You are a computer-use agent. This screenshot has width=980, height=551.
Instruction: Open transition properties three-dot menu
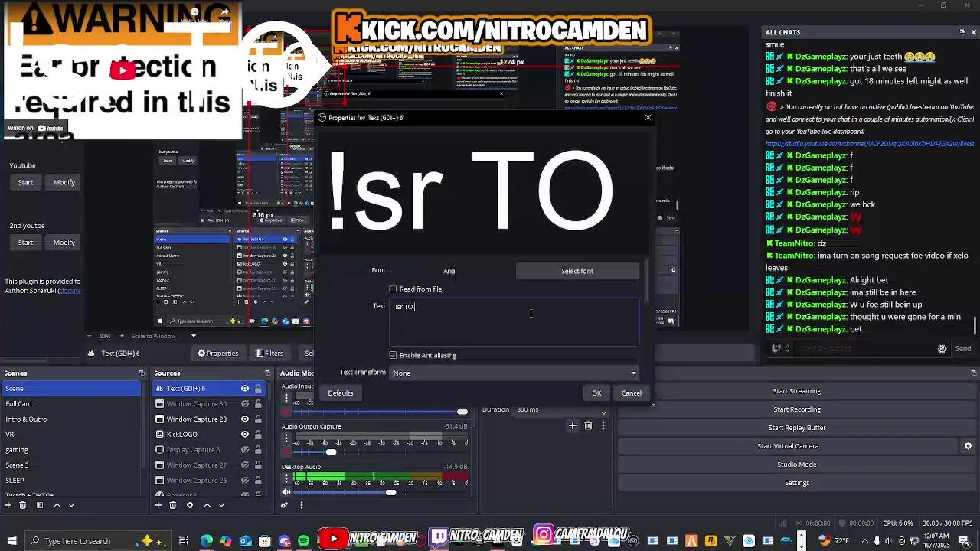tap(603, 425)
